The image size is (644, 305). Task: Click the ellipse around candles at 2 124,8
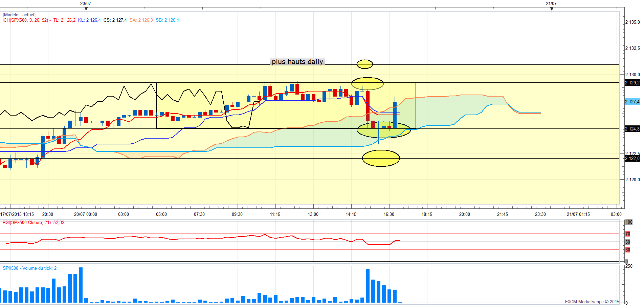(384, 130)
